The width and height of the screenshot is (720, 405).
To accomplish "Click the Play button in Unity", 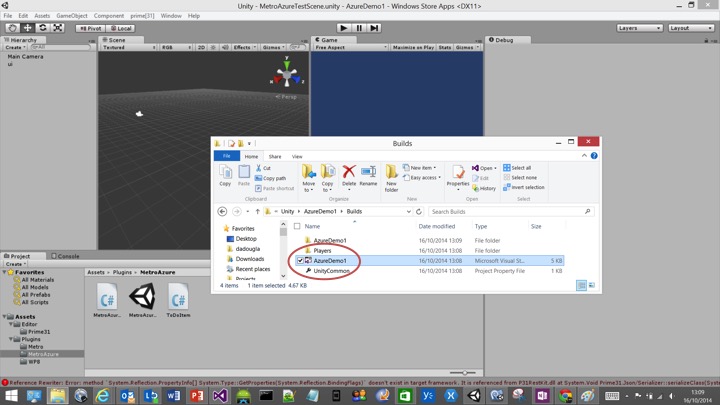I will 343,28.
